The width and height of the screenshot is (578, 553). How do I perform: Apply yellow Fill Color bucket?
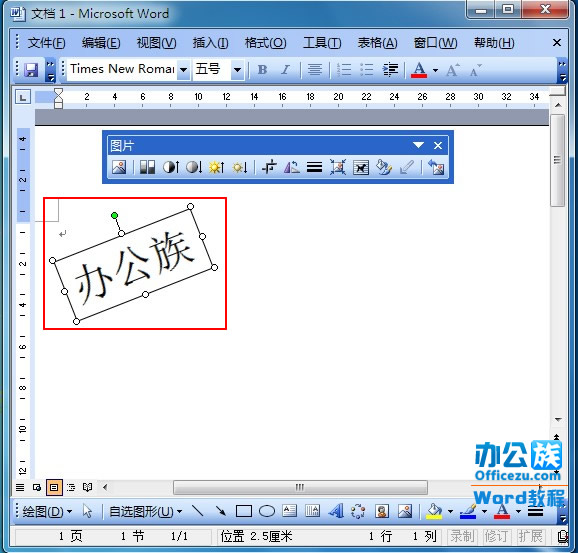(434, 511)
